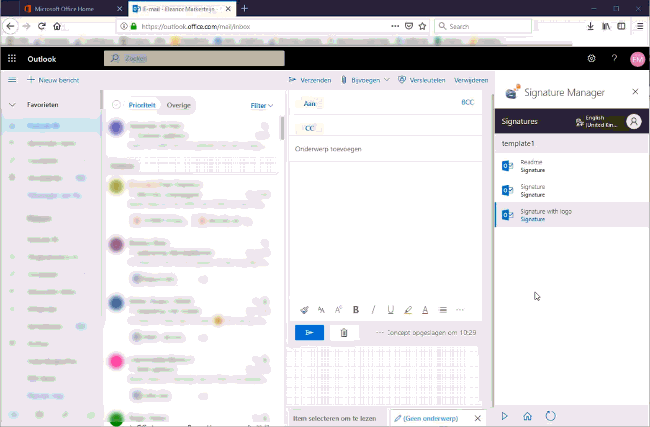Focus the Outlook Zoeken search box

point(194,58)
